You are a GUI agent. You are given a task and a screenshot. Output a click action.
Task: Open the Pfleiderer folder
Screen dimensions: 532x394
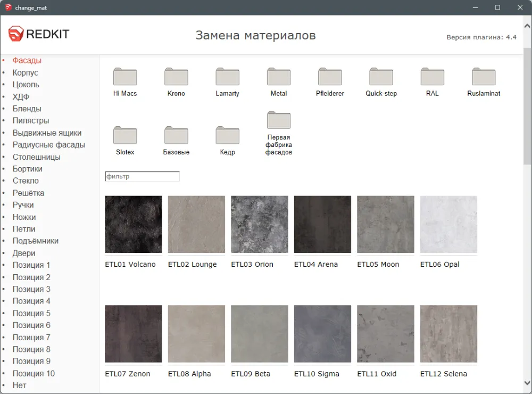tap(330, 77)
